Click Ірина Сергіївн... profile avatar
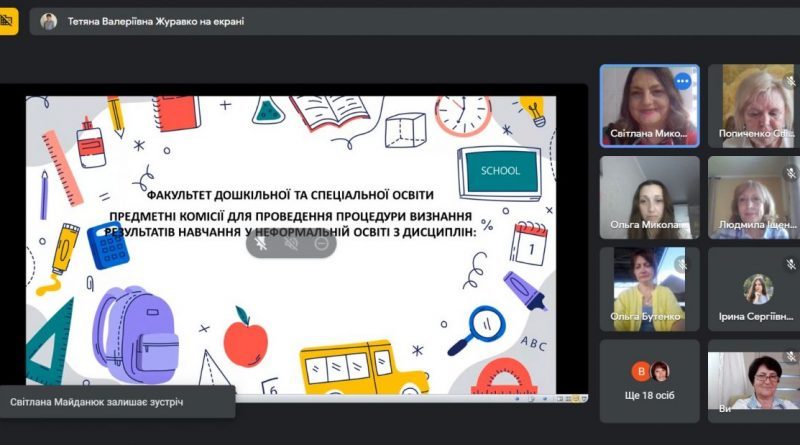Image resolution: width=800 pixels, height=445 pixels. [758, 289]
